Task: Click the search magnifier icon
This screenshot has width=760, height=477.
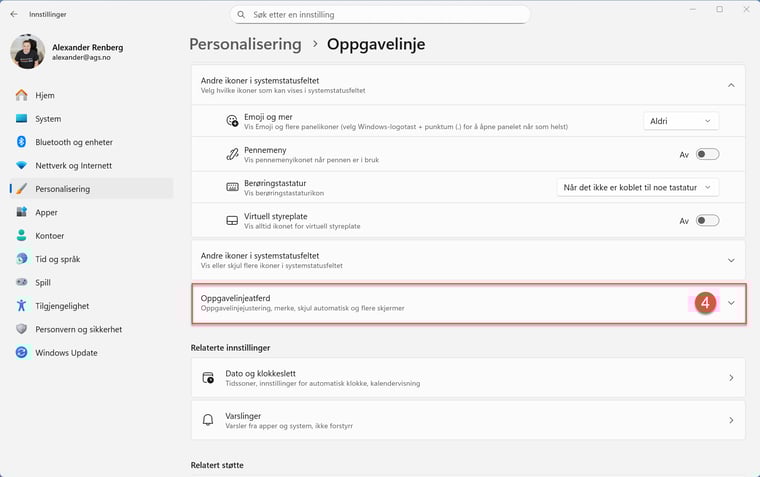Action: [x=241, y=15]
